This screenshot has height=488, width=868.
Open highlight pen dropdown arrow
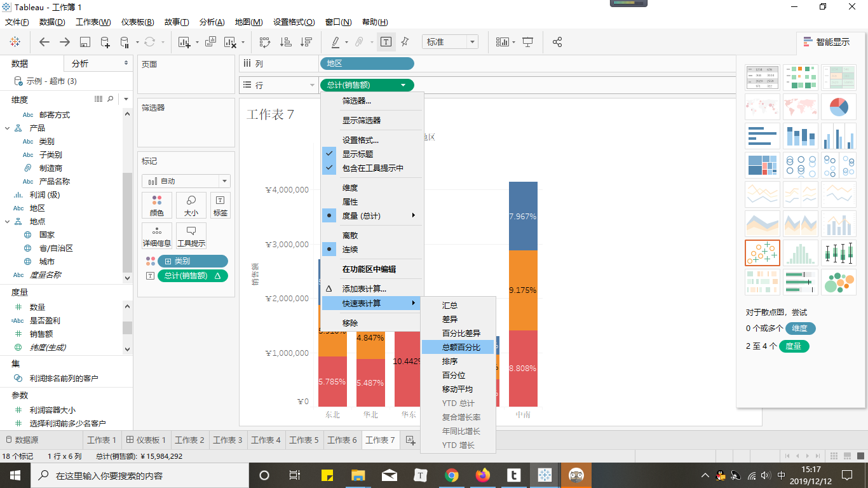[346, 43]
